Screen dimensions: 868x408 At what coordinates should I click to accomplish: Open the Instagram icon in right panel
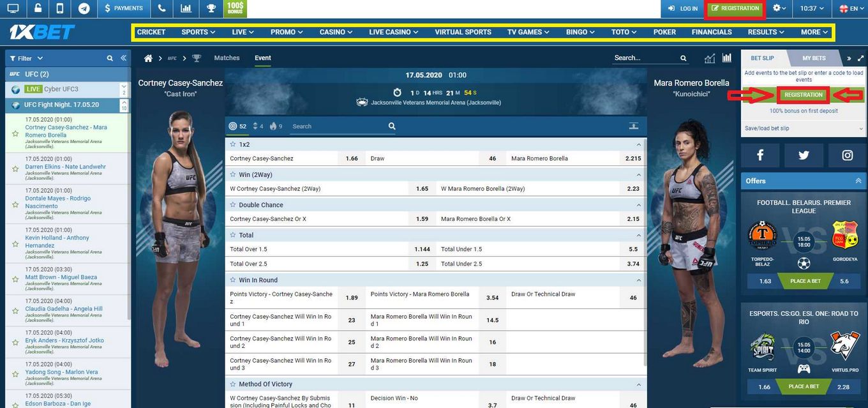(846, 155)
